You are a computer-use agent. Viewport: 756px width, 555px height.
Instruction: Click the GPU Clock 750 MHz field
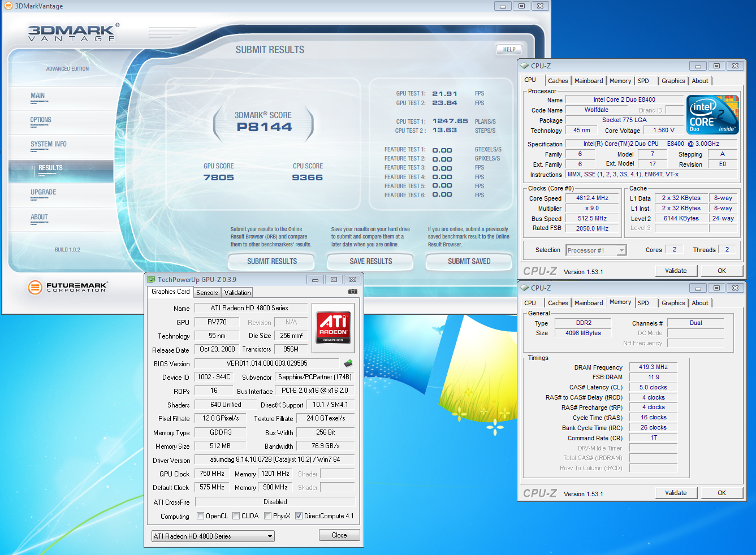click(212, 474)
